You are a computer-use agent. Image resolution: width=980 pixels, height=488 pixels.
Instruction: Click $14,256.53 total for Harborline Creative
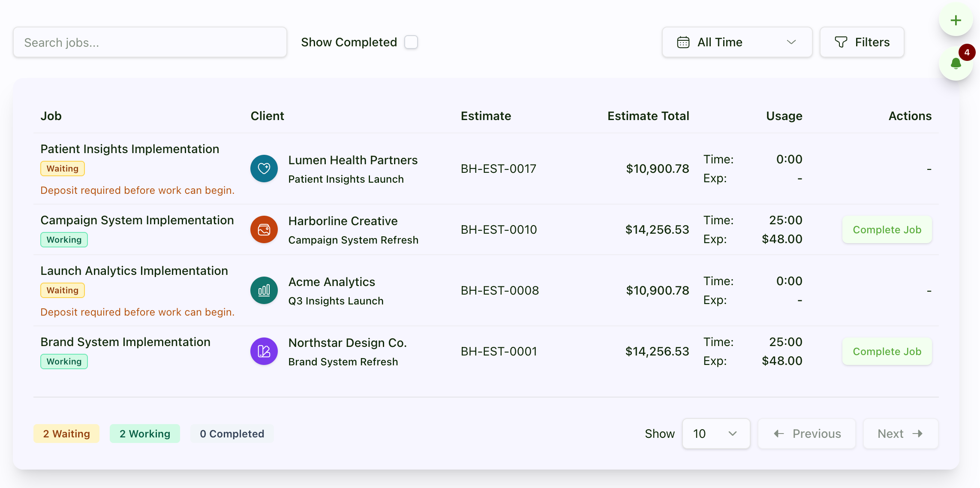click(657, 229)
